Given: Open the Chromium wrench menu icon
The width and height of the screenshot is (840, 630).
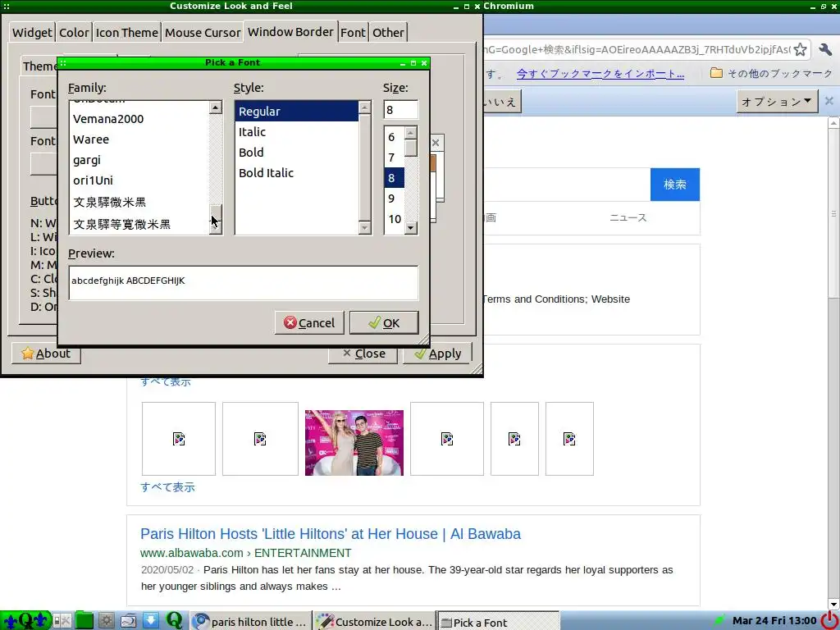Looking at the screenshot, I should (x=825, y=49).
